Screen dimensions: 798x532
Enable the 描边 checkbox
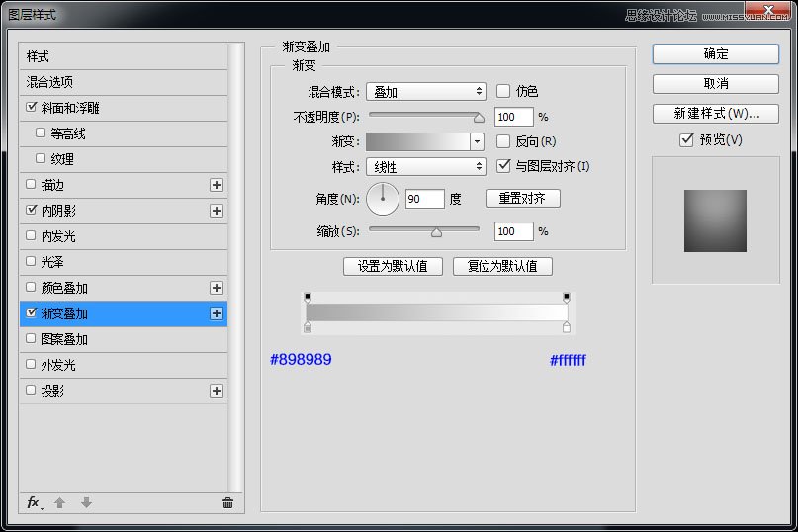pyautogui.click(x=31, y=184)
